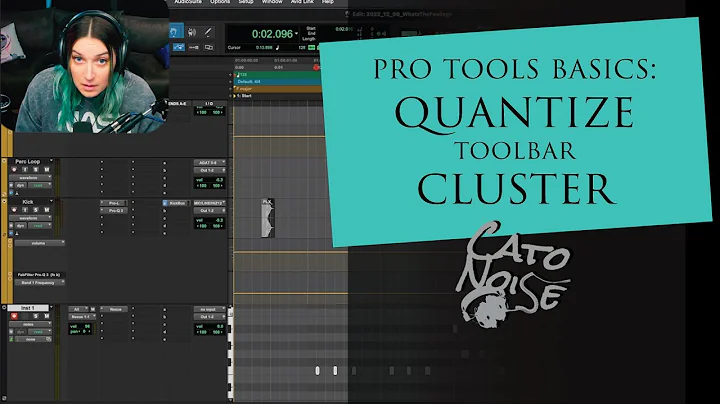Mute the Perc Loop track
720x404 pixels.
click(46, 169)
